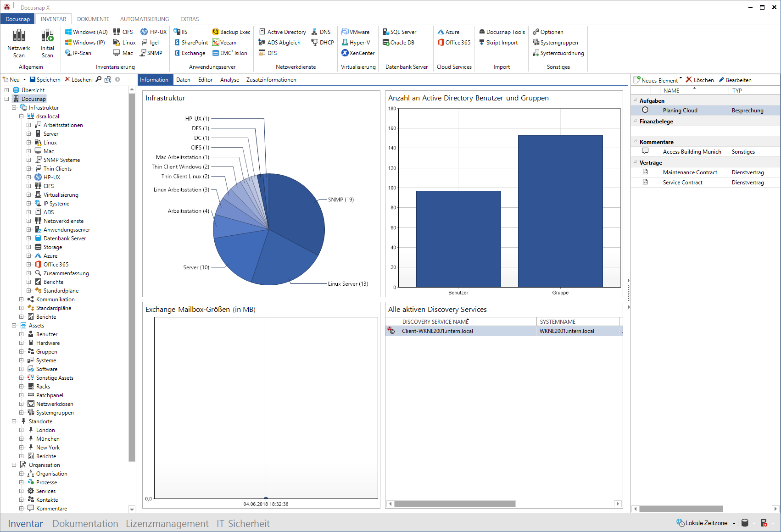The image size is (781, 532).
Task: Open Office 365 inventory
Action: (x=454, y=43)
